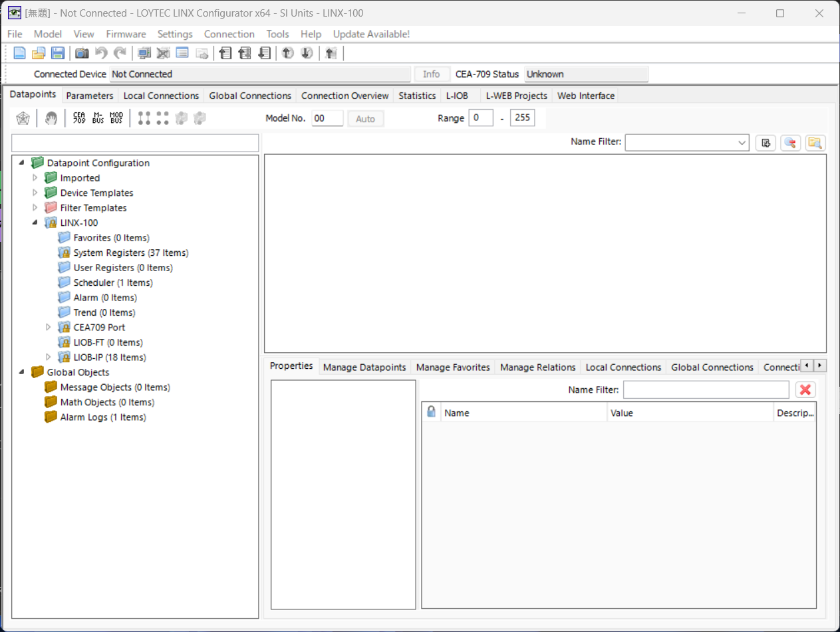Screen dimensions: 840x632
Task: Expand the CEA709 Port node
Action: (x=48, y=327)
